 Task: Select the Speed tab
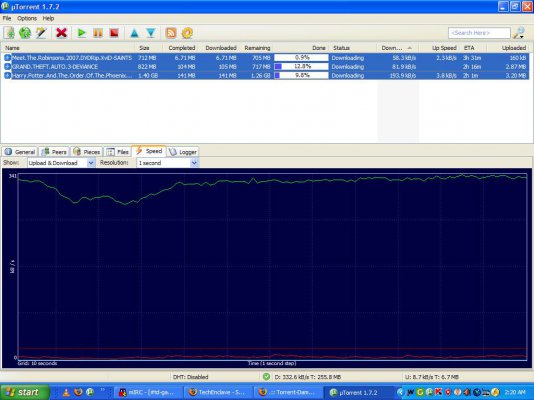click(149, 151)
